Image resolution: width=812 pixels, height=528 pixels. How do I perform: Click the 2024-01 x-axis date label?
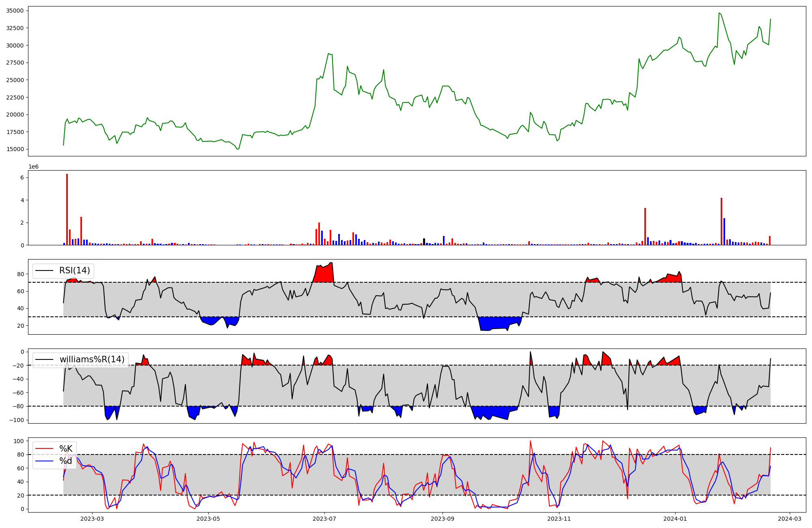tap(675, 519)
